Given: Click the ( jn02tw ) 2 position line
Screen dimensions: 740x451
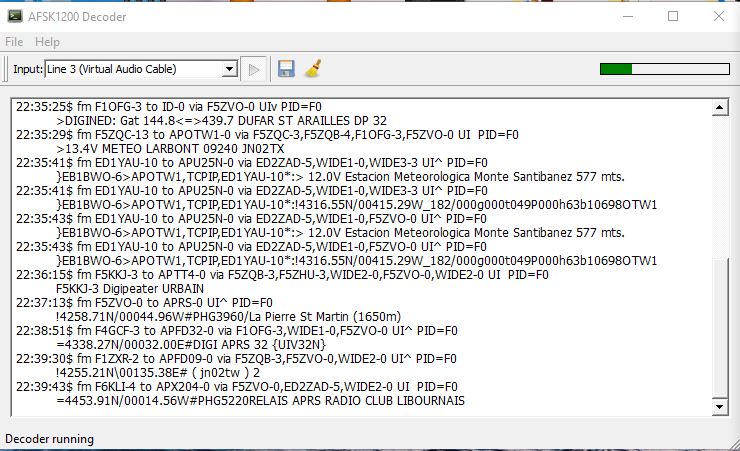Looking at the screenshot, I should click(x=158, y=373).
